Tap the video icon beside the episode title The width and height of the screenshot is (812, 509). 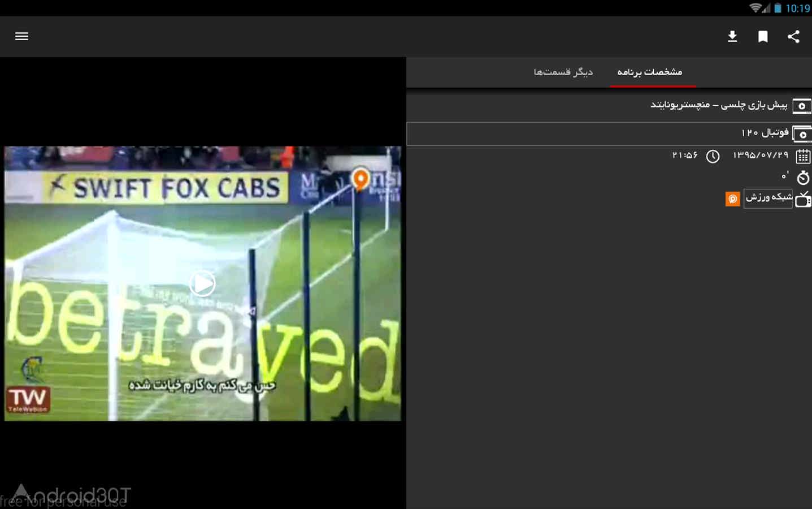coord(802,106)
